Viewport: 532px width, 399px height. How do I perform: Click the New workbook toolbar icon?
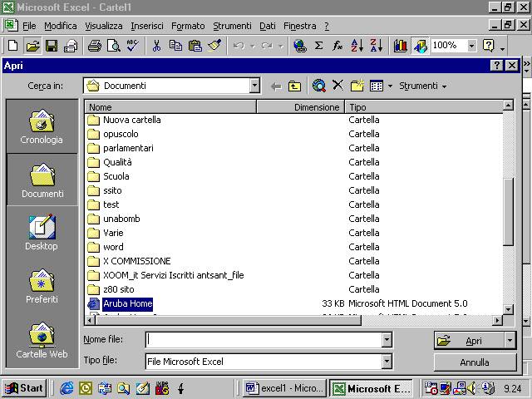(13, 46)
